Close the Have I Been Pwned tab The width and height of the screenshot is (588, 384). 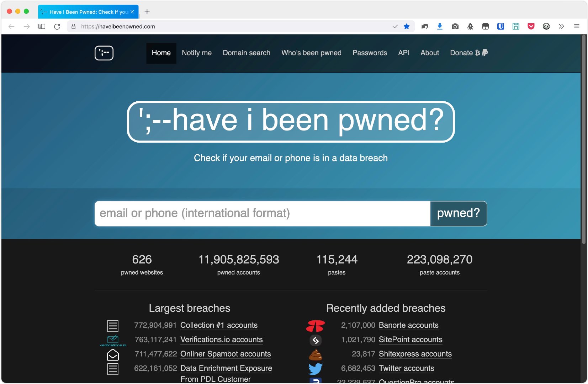132,12
